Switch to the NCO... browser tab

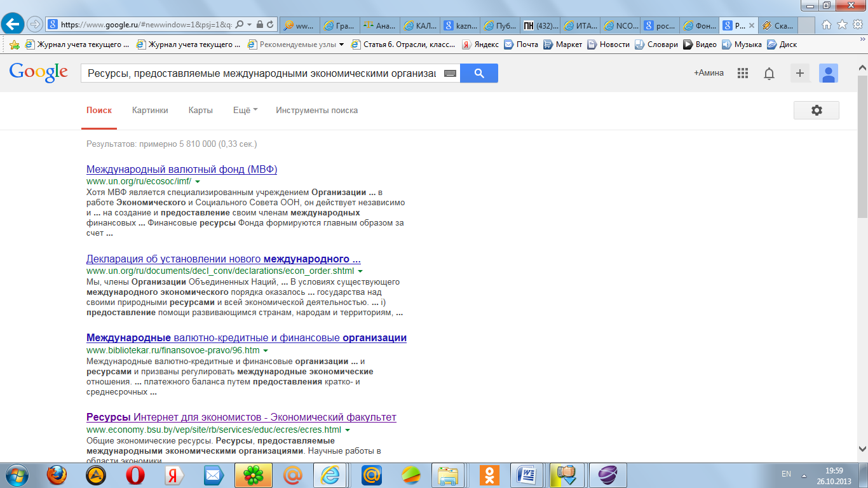tap(619, 25)
